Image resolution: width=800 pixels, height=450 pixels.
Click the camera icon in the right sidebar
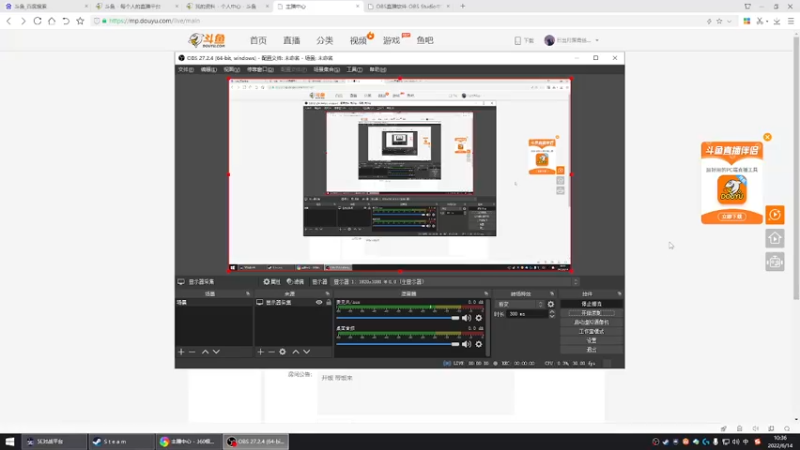pos(774,262)
